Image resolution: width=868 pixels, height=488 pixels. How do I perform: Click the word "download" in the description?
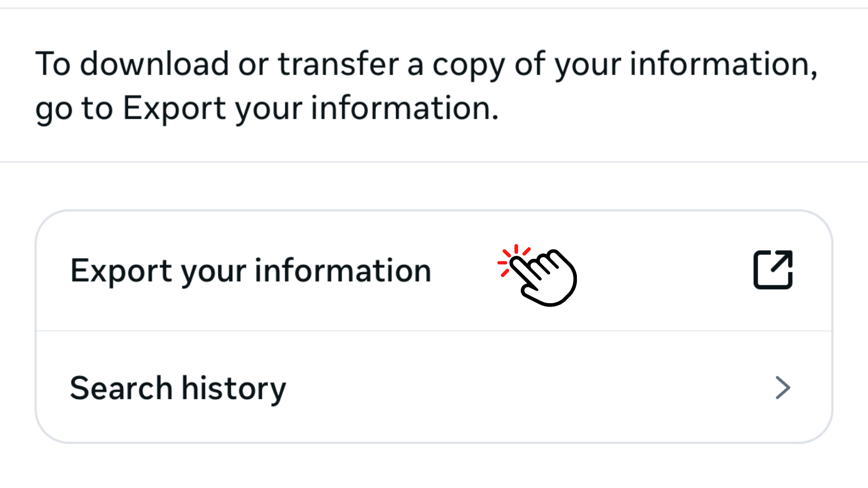pyautogui.click(x=154, y=64)
